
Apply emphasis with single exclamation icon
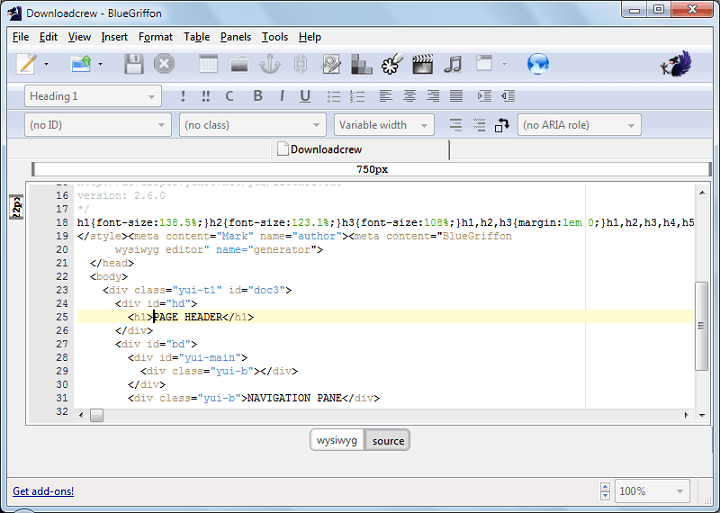click(183, 96)
